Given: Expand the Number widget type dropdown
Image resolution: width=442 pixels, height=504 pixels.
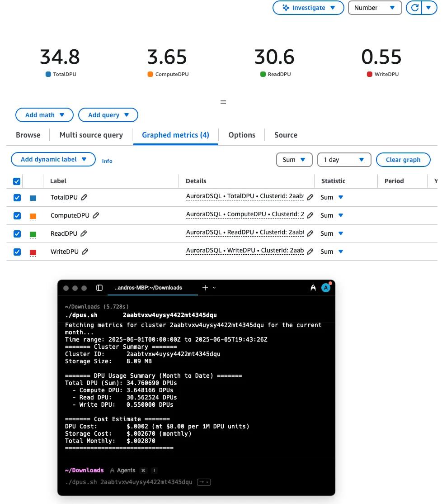Looking at the screenshot, I should coord(375,8).
